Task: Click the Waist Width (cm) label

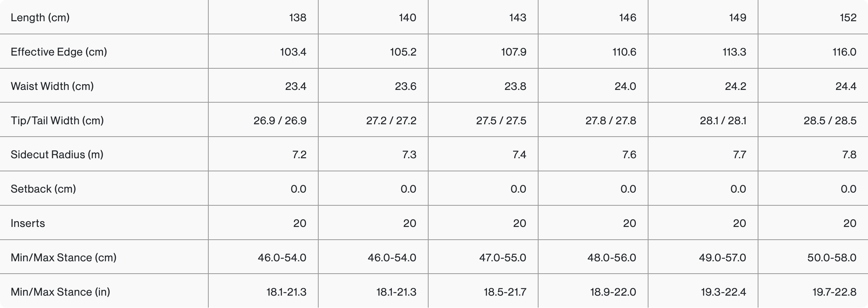Action: pos(52,86)
